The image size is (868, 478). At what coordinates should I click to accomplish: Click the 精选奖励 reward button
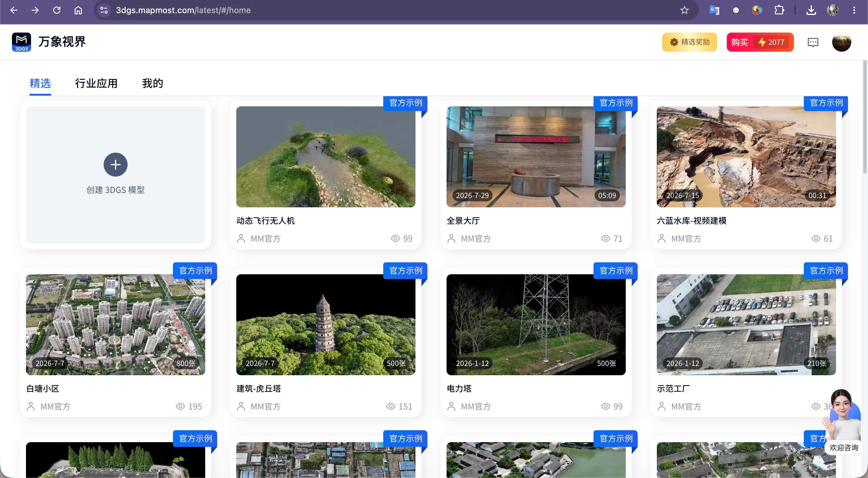click(689, 42)
